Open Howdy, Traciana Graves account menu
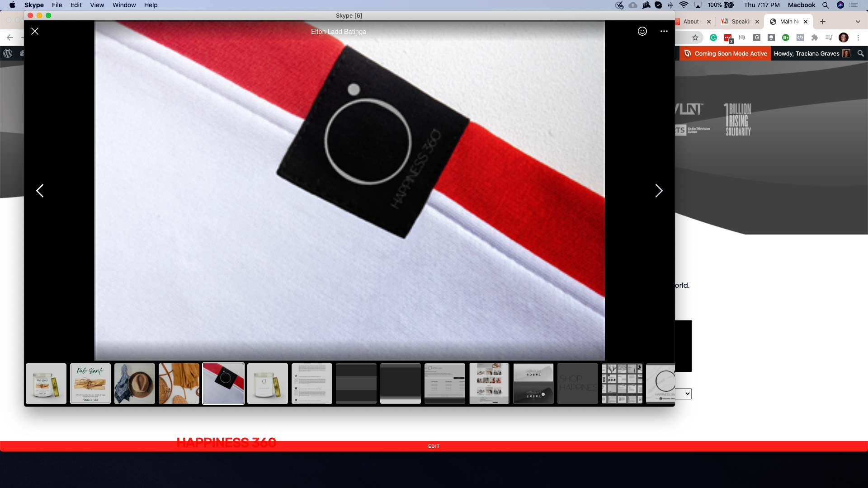Viewport: 868px width, 488px height. click(812, 53)
